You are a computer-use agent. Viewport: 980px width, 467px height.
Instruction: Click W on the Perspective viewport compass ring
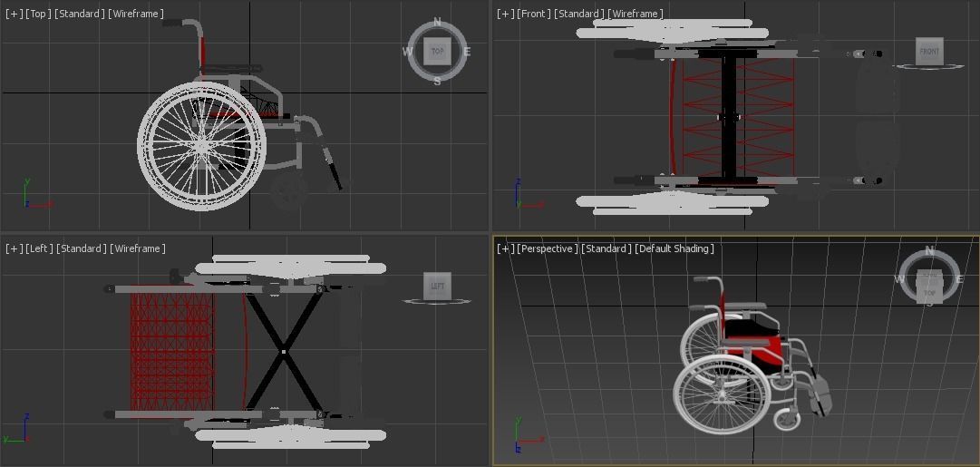900,278
